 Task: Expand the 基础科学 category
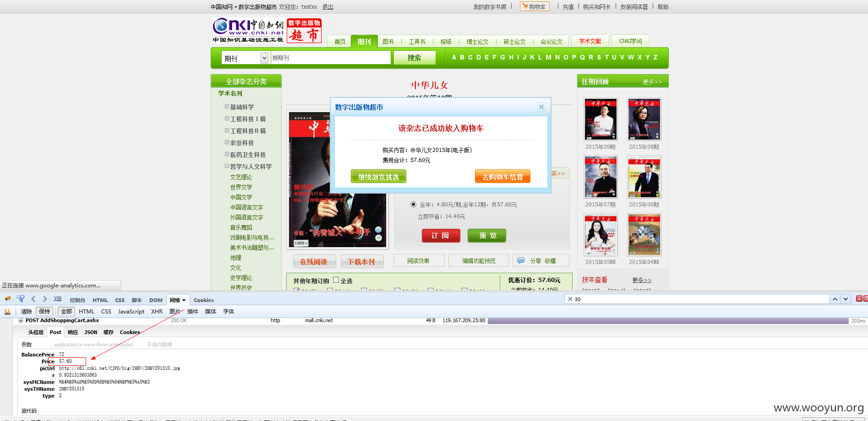pyautogui.click(x=227, y=107)
